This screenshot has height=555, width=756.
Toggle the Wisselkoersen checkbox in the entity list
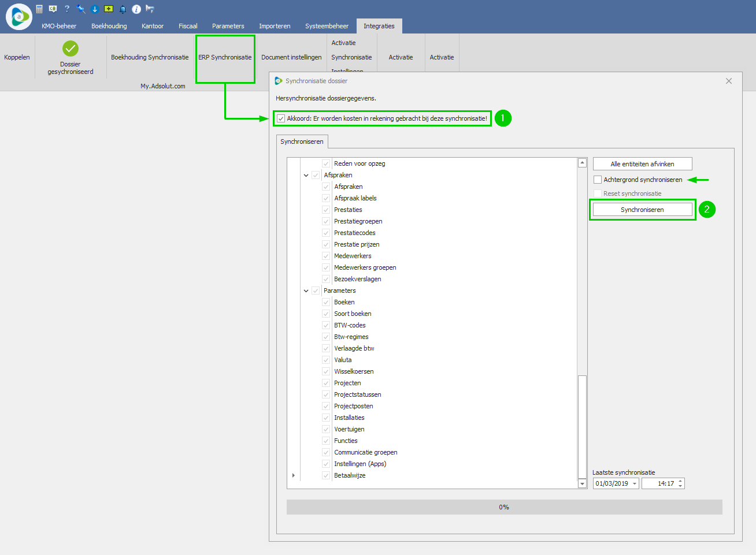tap(326, 371)
